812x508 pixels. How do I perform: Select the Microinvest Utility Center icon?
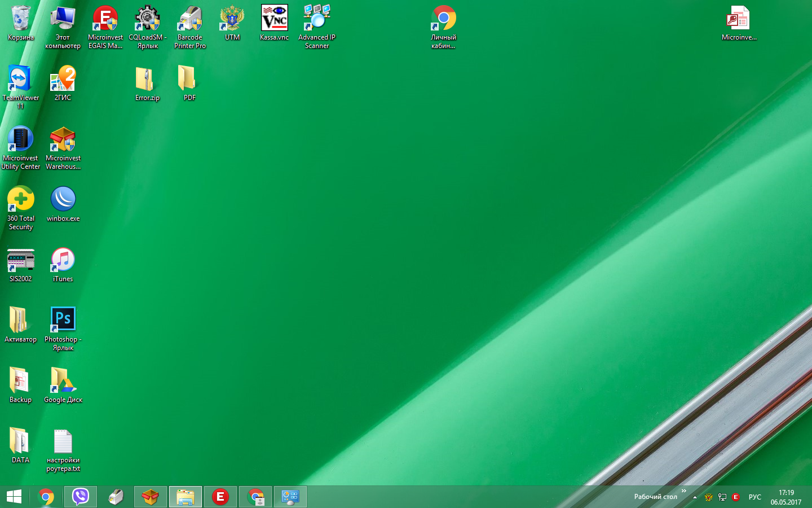20,140
